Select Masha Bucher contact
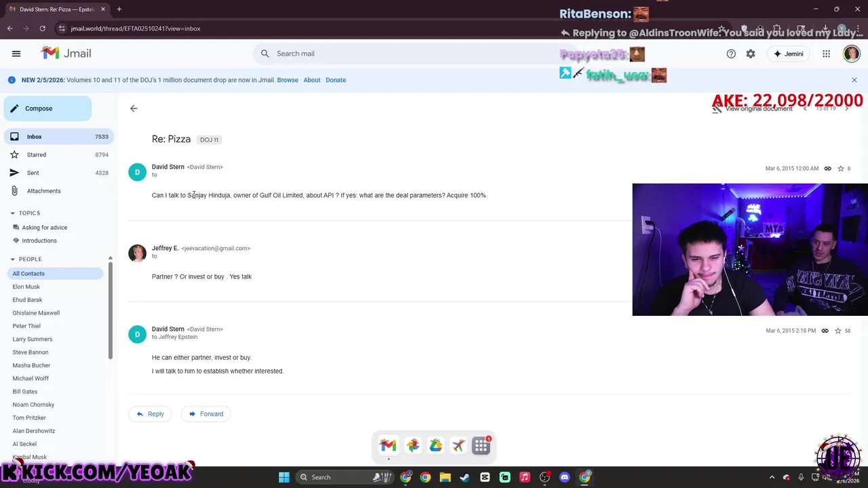The width and height of the screenshot is (868, 488). pyautogui.click(x=31, y=365)
